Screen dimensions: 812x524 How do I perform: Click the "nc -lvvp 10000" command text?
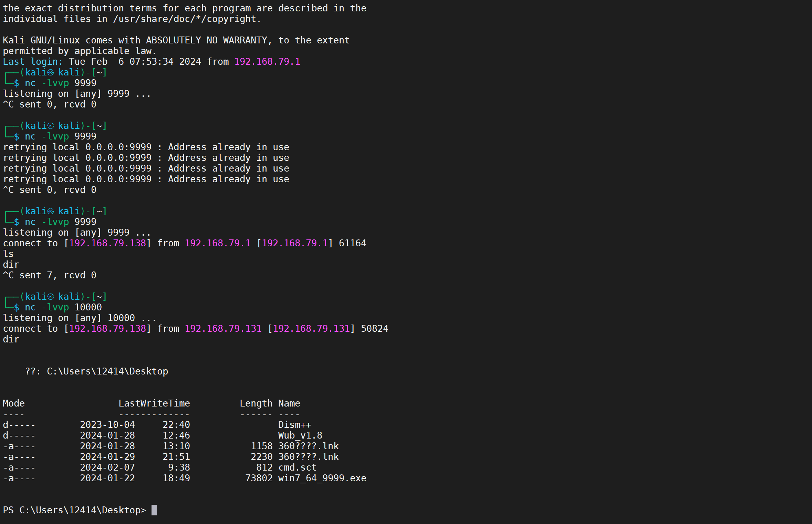(63, 307)
